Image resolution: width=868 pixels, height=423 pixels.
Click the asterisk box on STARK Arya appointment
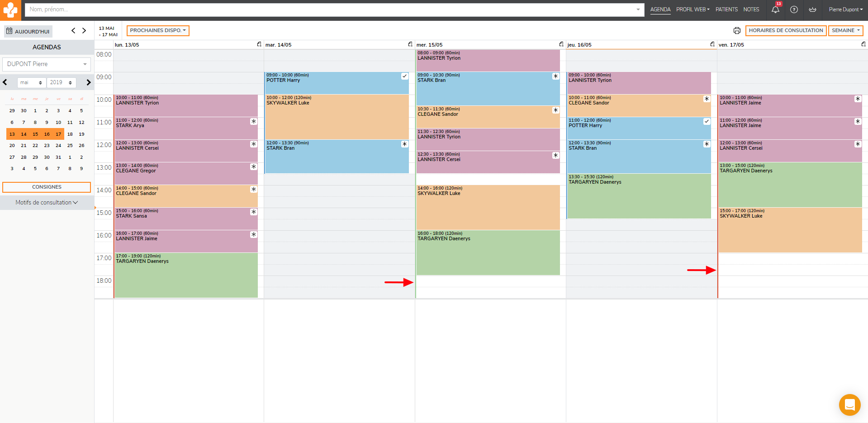pyautogui.click(x=254, y=122)
